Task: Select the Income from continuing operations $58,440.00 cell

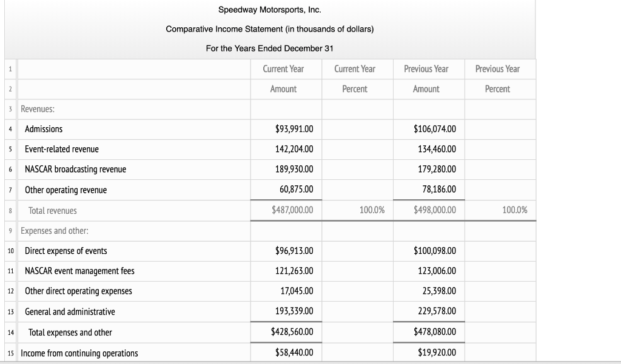Action: tap(286, 352)
